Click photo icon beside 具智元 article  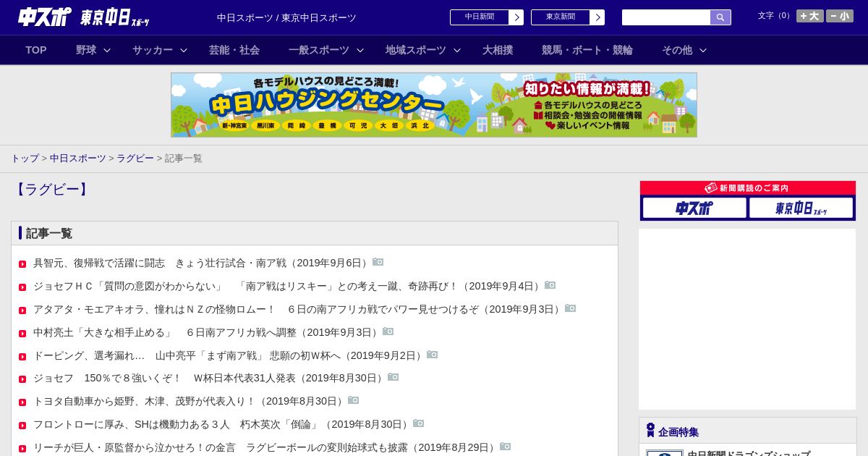378,262
